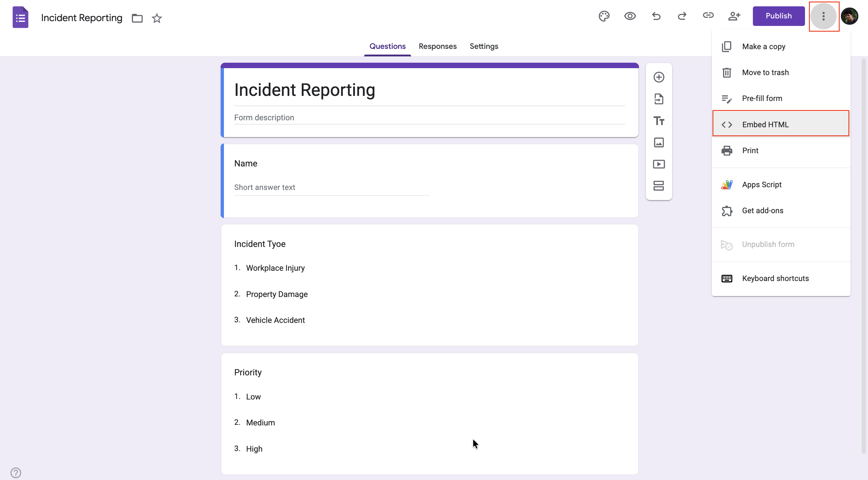This screenshot has height=480, width=868.
Task: Open help with the question mark icon
Action: click(15, 472)
